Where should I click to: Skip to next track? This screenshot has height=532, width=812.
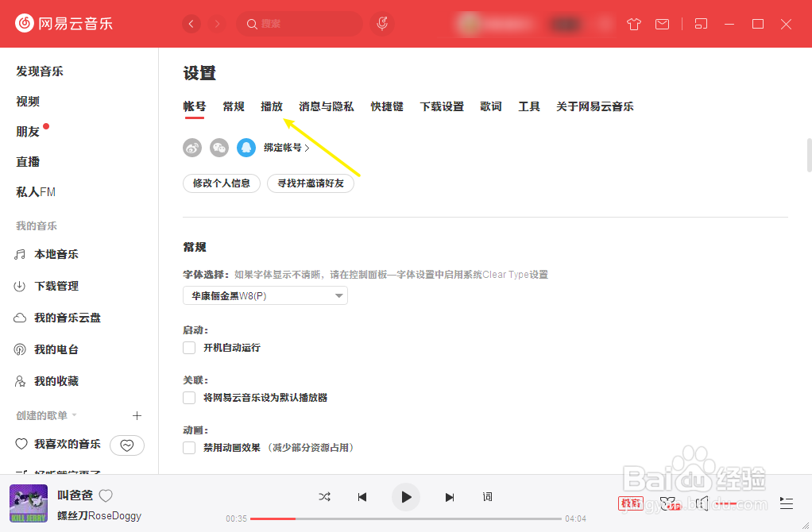point(450,497)
